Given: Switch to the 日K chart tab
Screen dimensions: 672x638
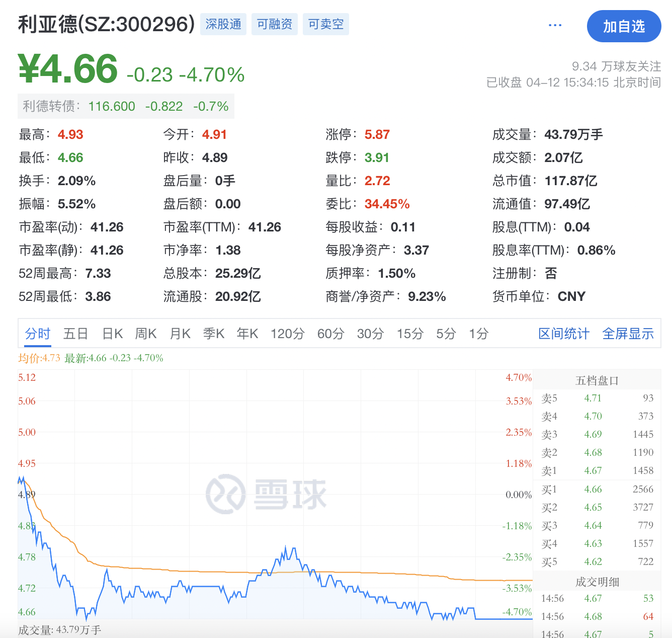Looking at the screenshot, I should (112, 334).
